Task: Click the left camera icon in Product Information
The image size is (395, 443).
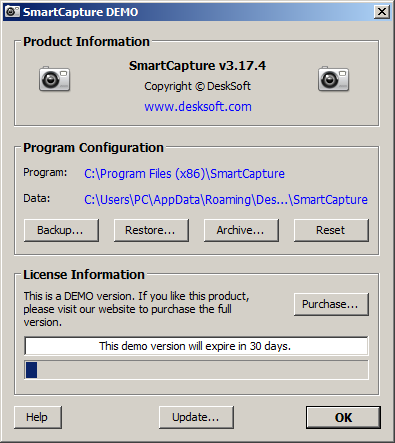Action: (x=54, y=79)
